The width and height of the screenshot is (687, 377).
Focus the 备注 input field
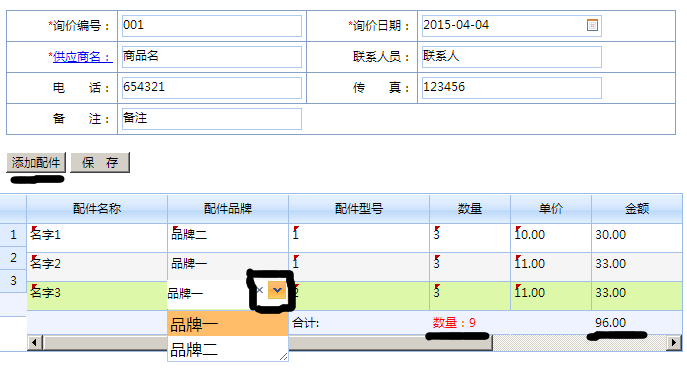212,119
